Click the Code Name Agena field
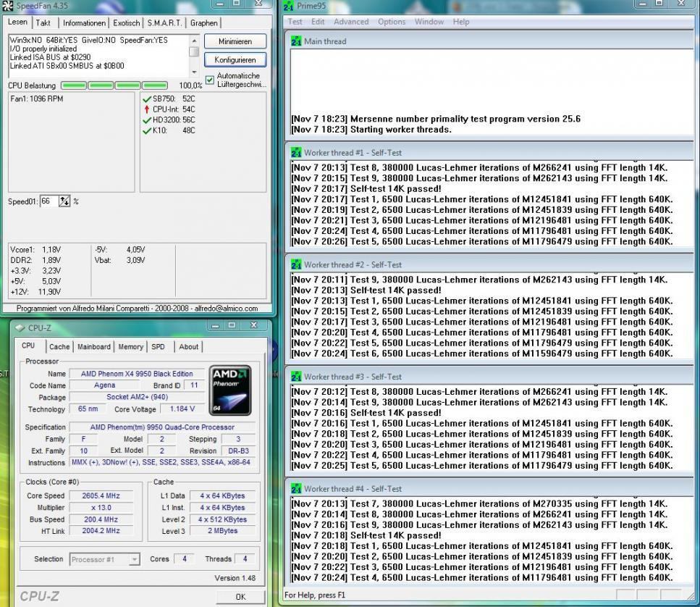The height and width of the screenshot is (607, 700). coord(104,385)
